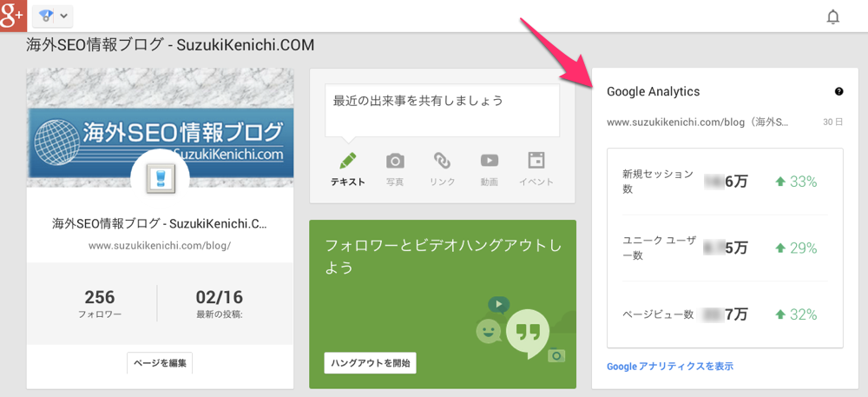Select the 動画 video post type
The width and height of the screenshot is (868, 397).
(489, 169)
